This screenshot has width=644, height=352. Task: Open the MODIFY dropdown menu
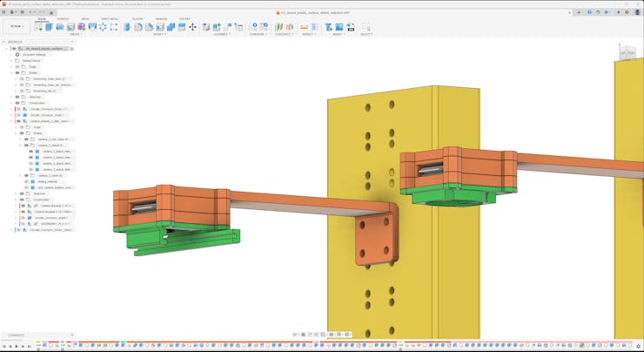point(160,34)
